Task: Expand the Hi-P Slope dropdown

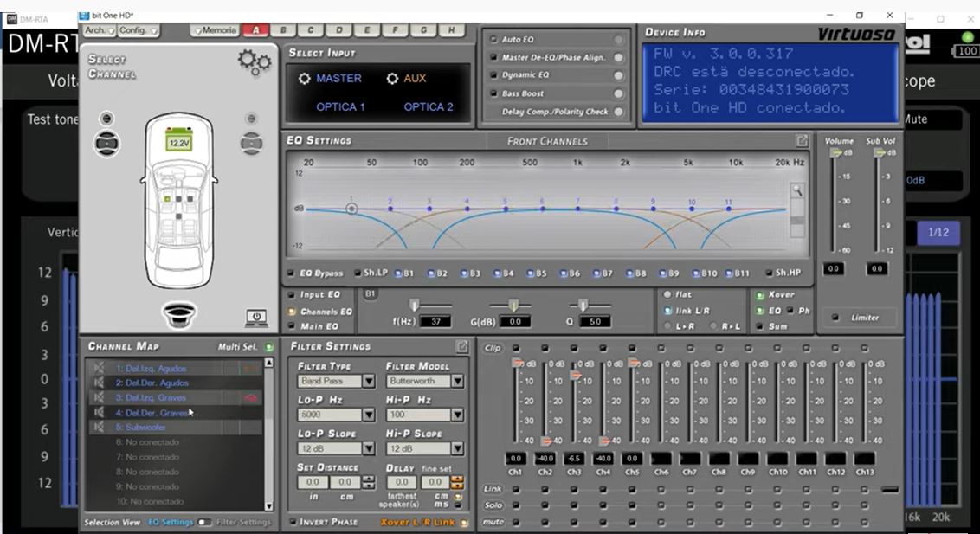Action: (x=457, y=448)
